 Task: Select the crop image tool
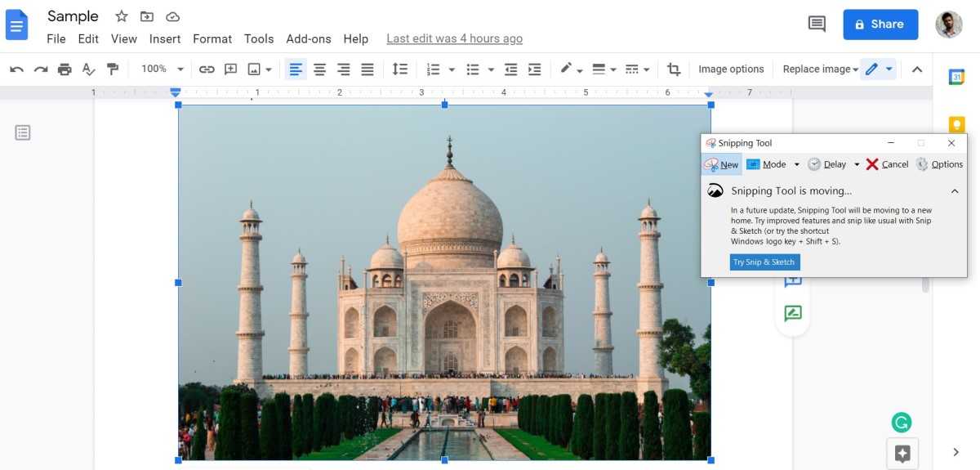[x=674, y=69]
